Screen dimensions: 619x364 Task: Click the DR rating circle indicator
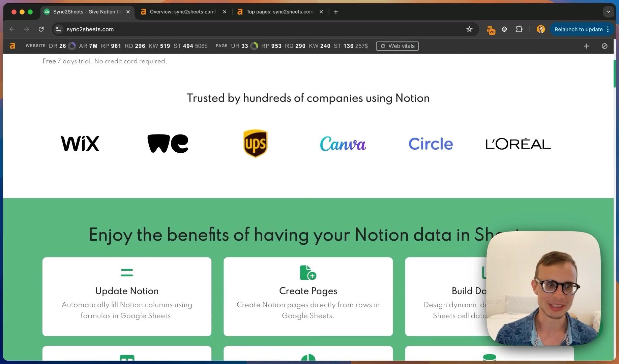coord(72,46)
